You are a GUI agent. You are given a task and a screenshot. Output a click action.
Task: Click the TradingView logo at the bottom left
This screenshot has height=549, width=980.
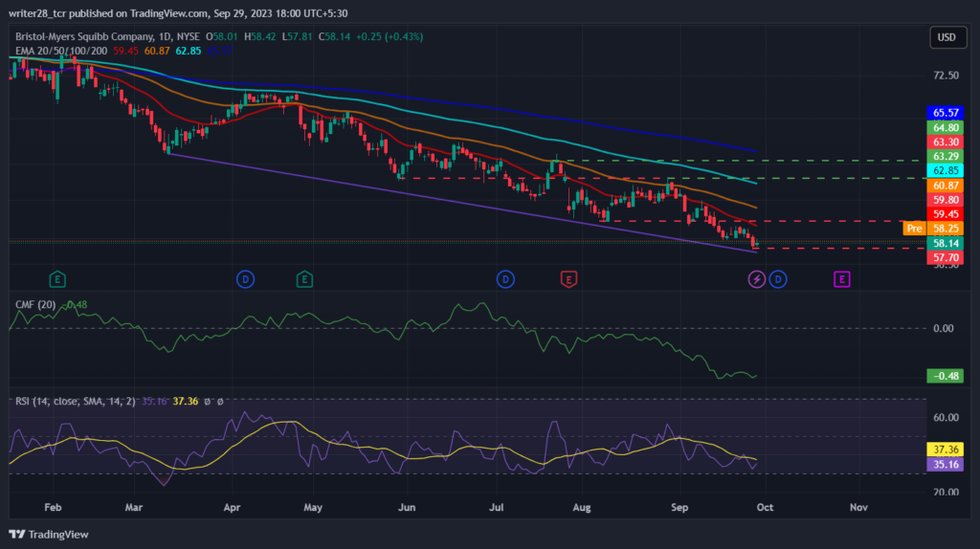pyautogui.click(x=49, y=534)
